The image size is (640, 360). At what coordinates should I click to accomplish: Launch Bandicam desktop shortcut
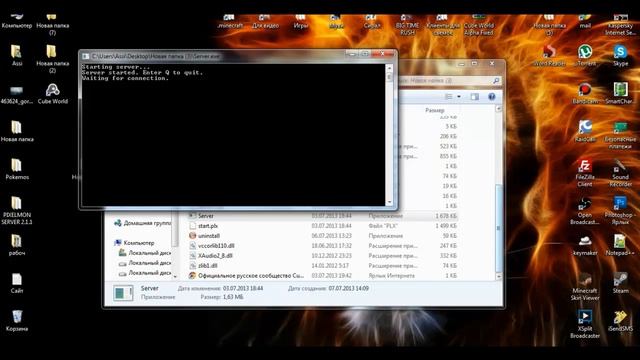click(585, 90)
